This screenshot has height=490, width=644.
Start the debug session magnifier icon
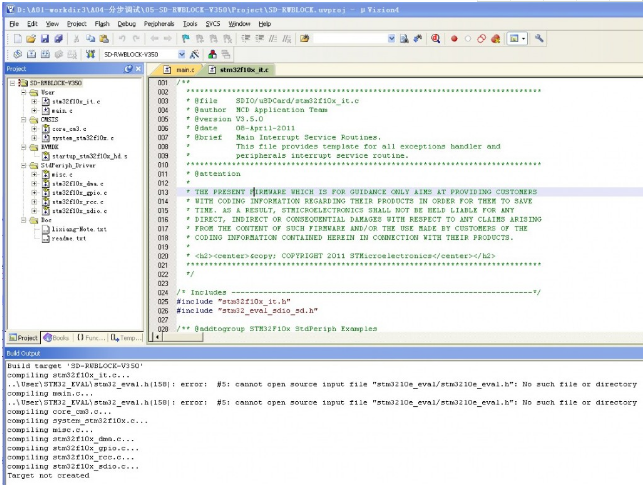point(436,38)
